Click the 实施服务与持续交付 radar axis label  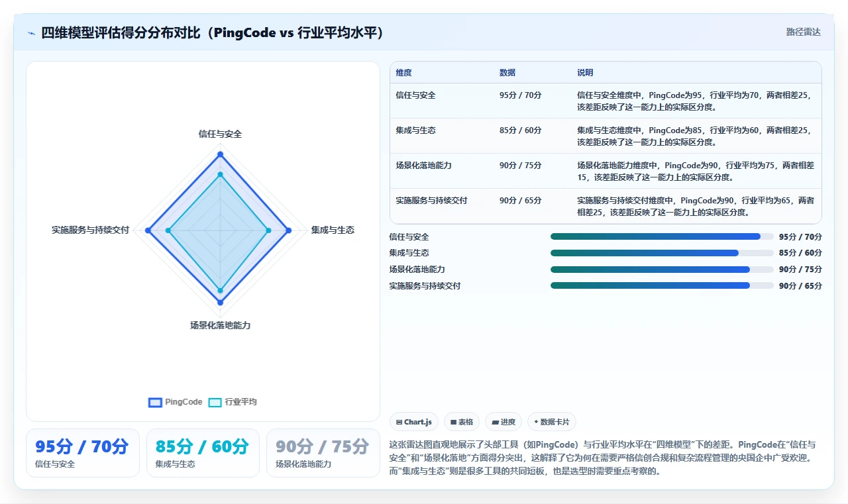pyautogui.click(x=91, y=230)
